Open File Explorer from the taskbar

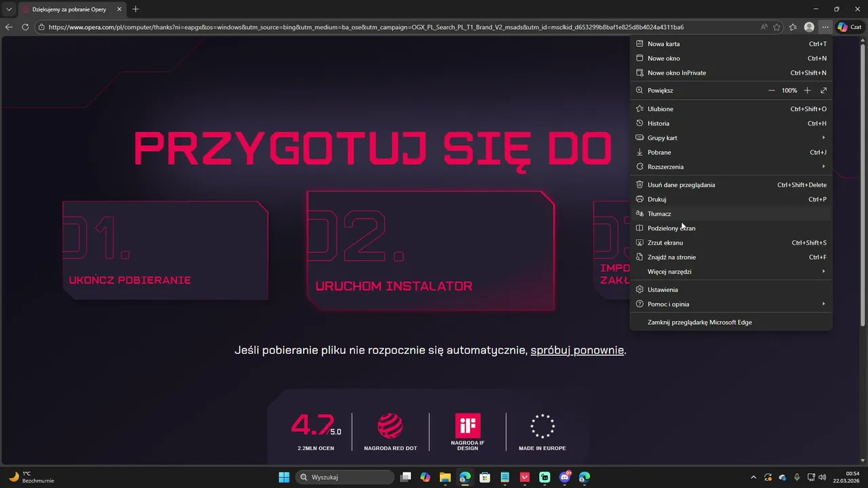[445, 477]
